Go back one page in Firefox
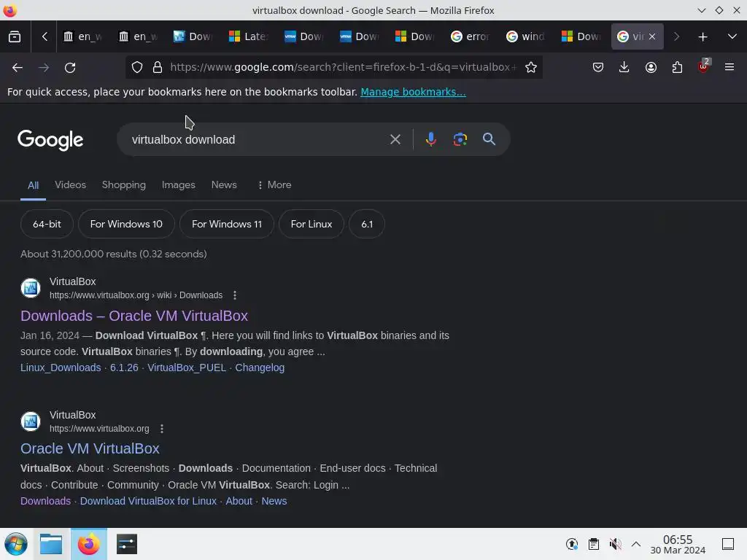Viewport: 747px width, 560px height. 18,68
